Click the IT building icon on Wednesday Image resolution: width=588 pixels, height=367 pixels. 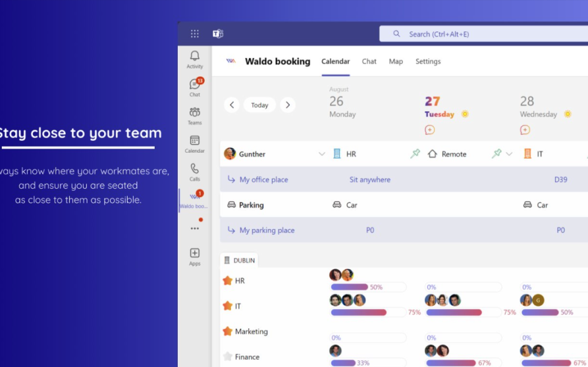point(527,153)
